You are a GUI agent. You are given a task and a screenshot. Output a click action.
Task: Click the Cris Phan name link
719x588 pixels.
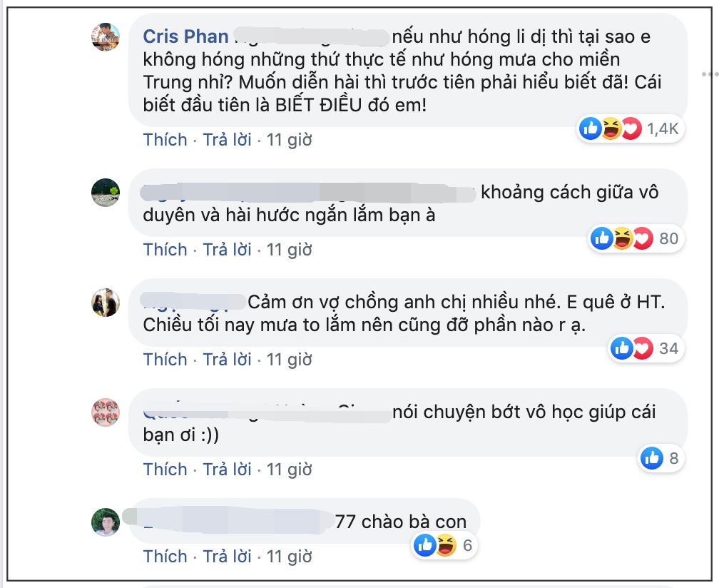pos(185,36)
